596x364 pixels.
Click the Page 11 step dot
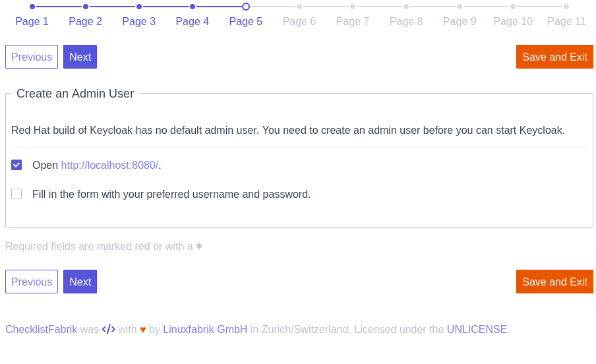566,7
